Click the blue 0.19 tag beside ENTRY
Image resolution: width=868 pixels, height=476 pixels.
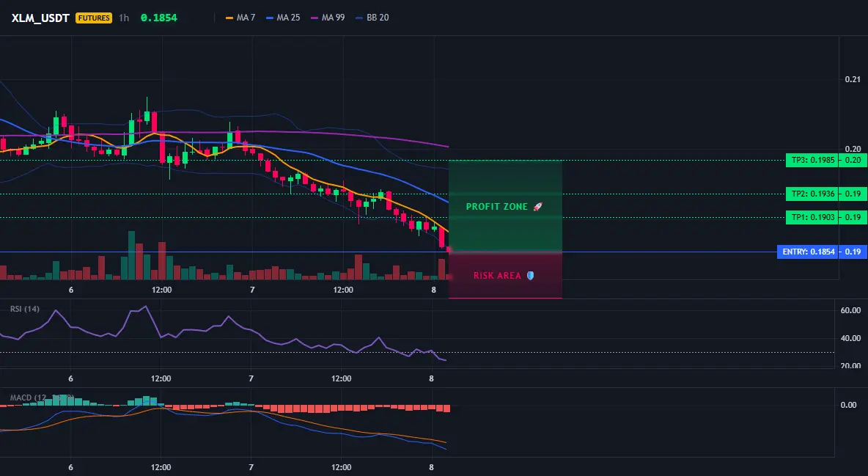853,252
